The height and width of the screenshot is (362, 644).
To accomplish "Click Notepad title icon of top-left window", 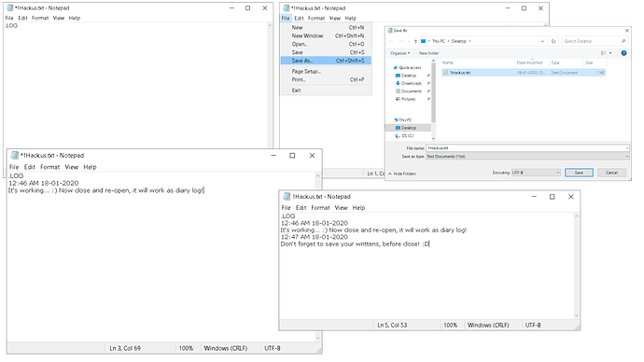I will 10,7.
